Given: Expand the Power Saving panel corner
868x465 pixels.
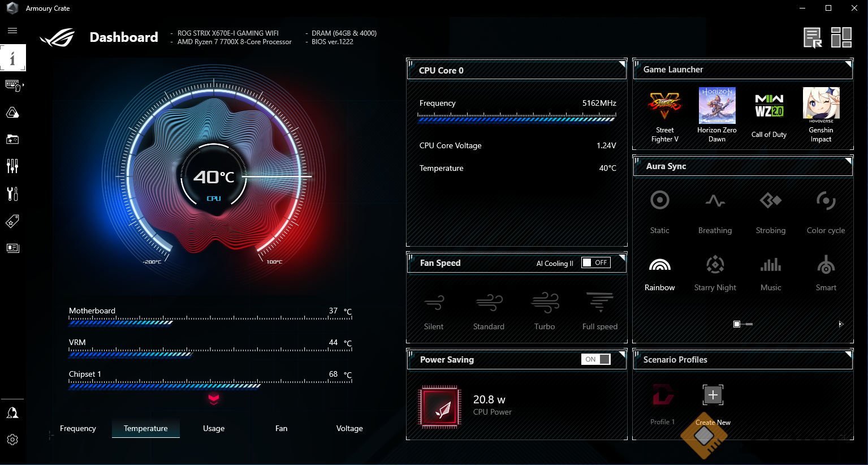Looking at the screenshot, I should coord(622,354).
